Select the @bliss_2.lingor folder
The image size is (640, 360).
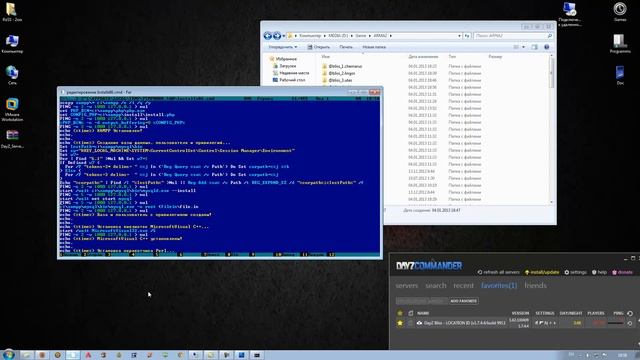coord(339,73)
